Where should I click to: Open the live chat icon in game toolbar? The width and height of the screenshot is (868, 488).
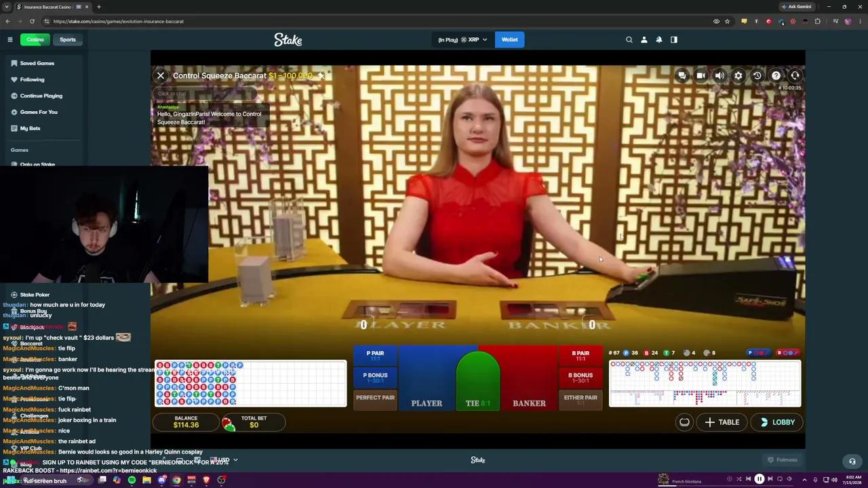click(x=682, y=76)
